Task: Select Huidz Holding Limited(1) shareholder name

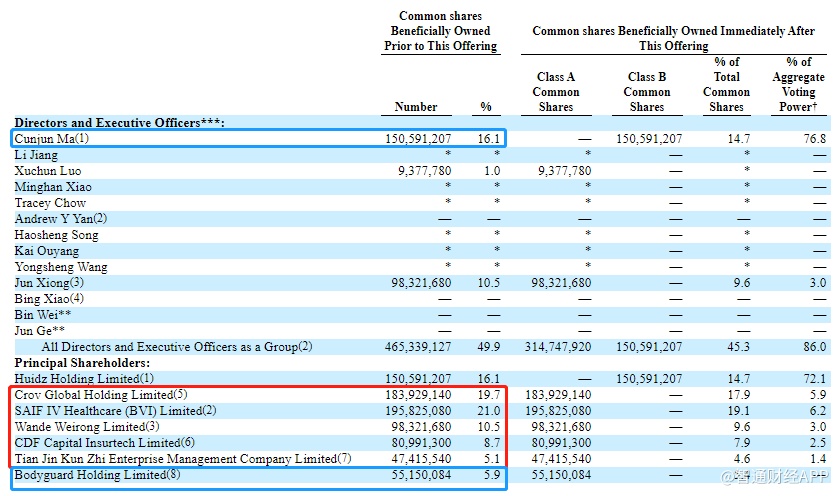Action: 84,379
